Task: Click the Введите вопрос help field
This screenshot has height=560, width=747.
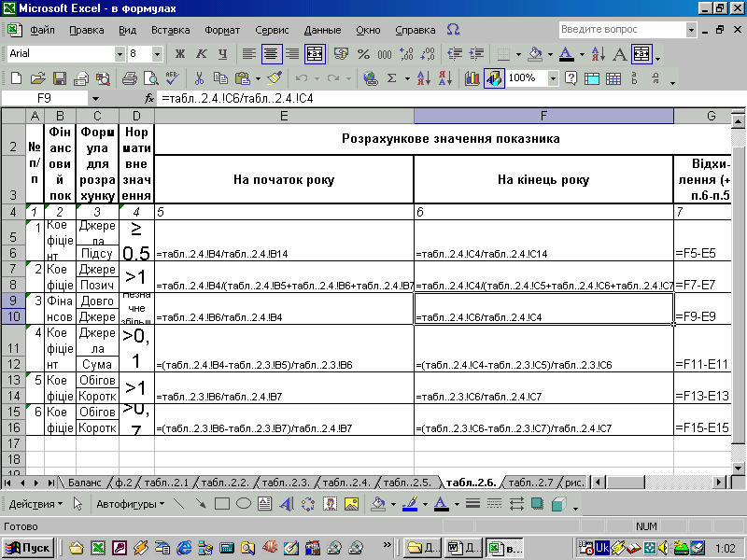Action: (616, 30)
